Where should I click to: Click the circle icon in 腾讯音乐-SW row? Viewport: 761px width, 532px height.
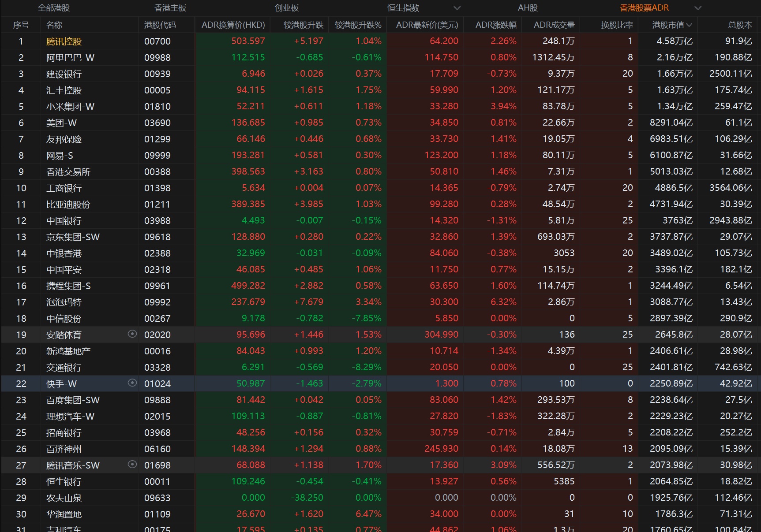pos(132,465)
